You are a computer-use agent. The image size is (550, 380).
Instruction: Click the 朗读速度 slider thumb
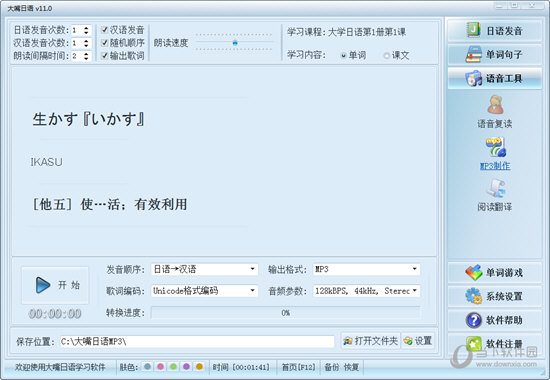(x=235, y=43)
